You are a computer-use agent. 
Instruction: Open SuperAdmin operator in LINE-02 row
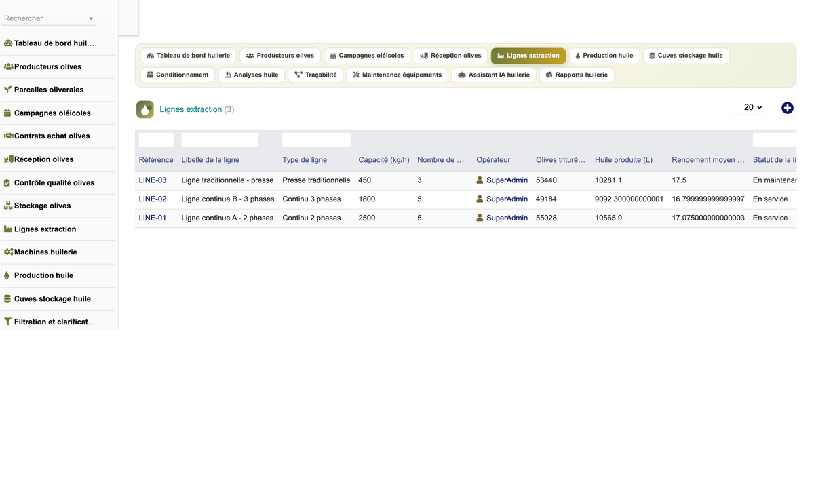(507, 199)
